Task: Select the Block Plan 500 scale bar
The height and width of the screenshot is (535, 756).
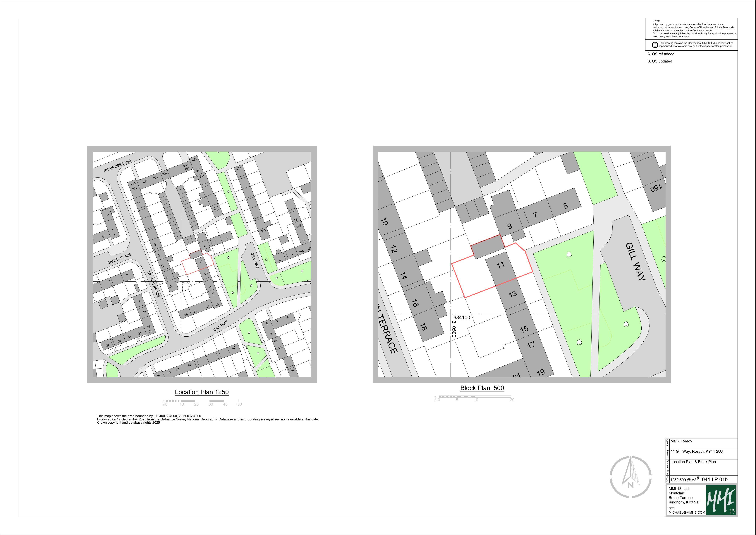Action: tap(474, 398)
